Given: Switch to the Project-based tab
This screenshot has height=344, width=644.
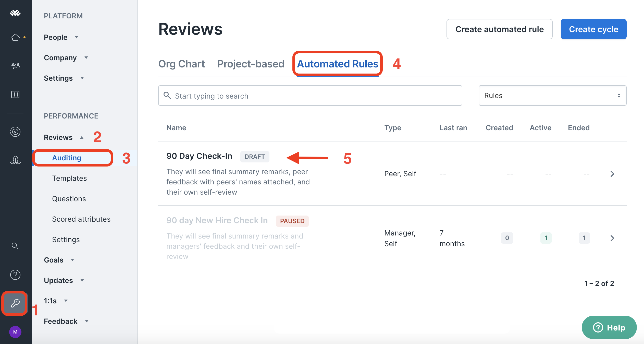Looking at the screenshot, I should pyautogui.click(x=251, y=64).
